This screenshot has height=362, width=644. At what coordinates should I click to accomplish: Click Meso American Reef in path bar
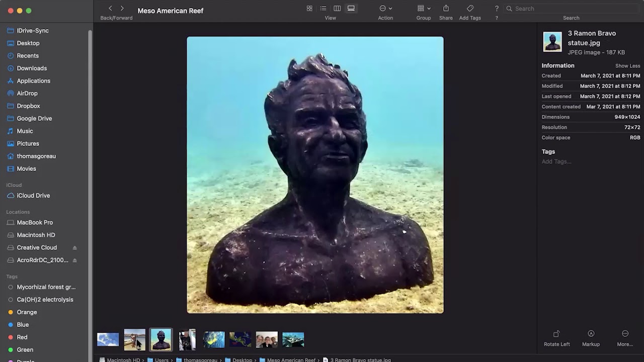[x=287, y=360]
